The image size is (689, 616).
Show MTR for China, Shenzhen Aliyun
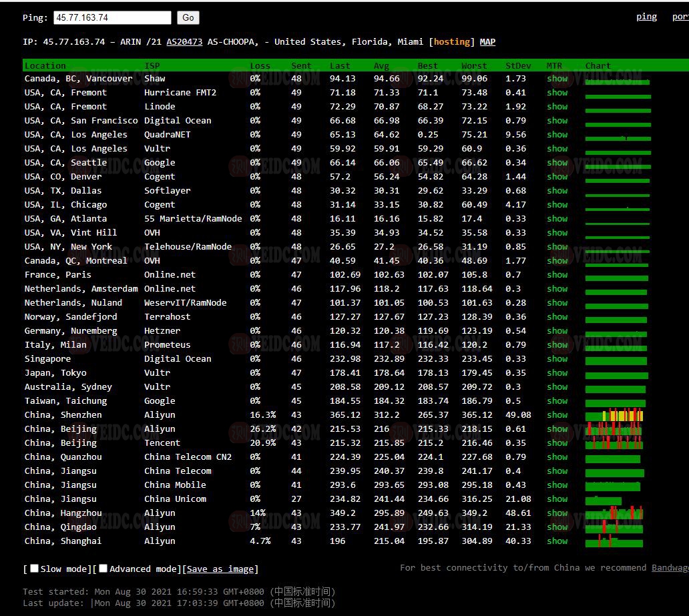tap(557, 415)
